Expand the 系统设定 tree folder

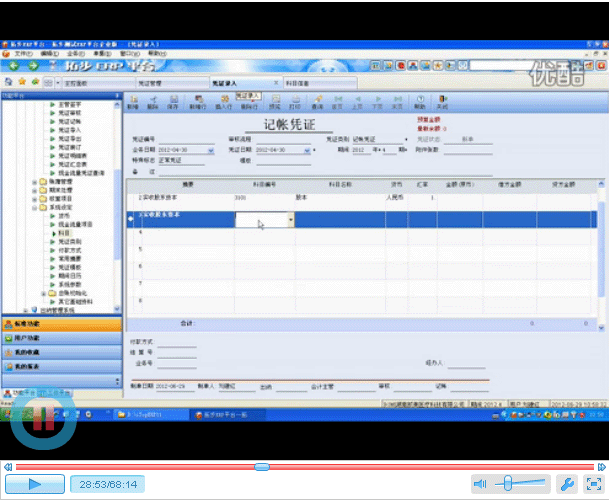click(x=35, y=207)
